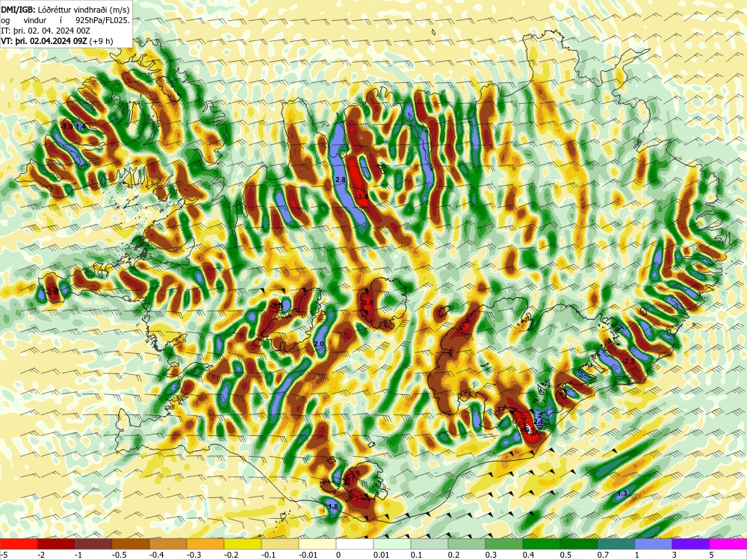Click the '0.5' legend tick label
The width and height of the screenshot is (747, 560).
point(565,555)
